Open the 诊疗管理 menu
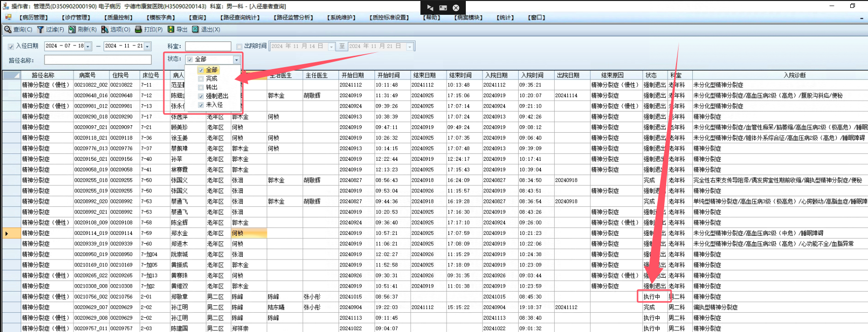The width and height of the screenshot is (868, 332). click(x=76, y=18)
